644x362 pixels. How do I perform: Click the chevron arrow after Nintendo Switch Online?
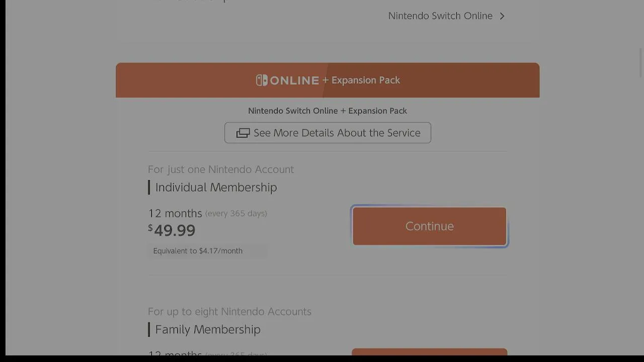click(502, 16)
